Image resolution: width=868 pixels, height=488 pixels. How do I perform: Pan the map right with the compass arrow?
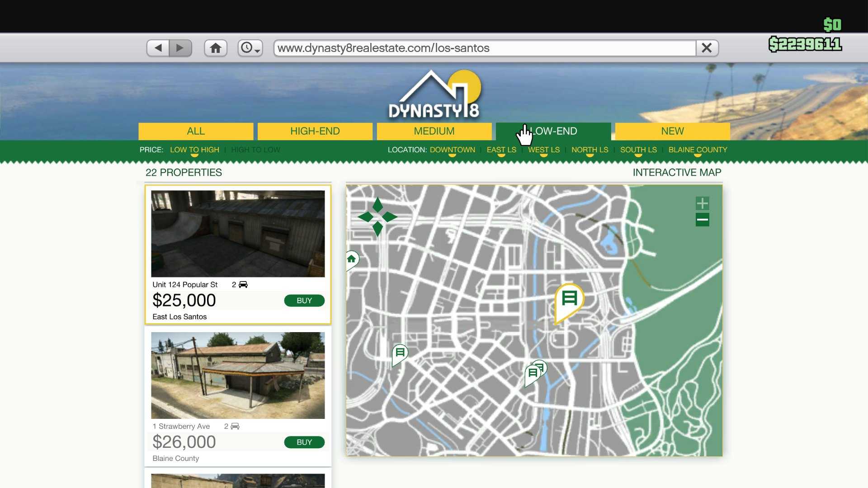[390, 217]
